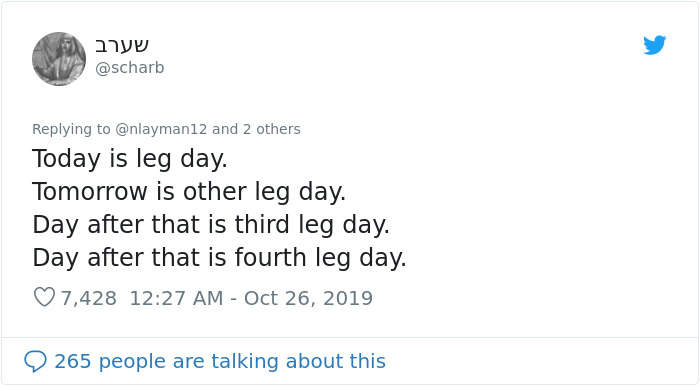Click the Oct 26, 2019 date
Image resolution: width=700 pixels, height=386 pixels.
click(308, 298)
